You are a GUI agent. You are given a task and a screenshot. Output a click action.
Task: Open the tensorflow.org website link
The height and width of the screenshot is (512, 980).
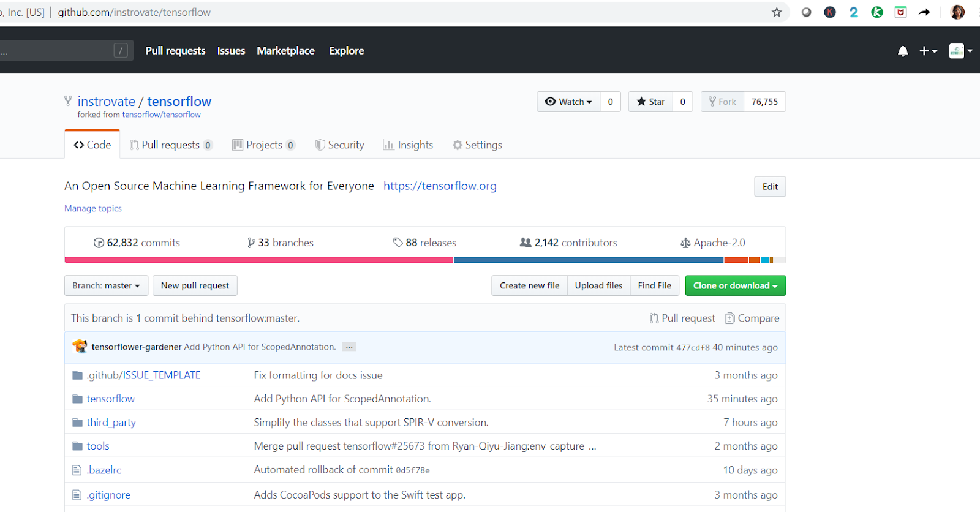(x=440, y=186)
